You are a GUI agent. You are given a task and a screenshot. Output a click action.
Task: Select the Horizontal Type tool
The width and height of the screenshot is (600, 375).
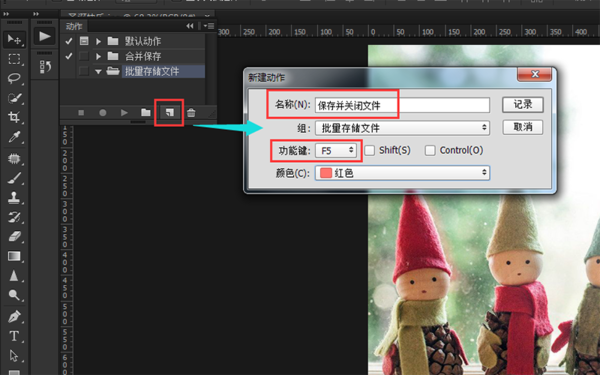tap(15, 336)
